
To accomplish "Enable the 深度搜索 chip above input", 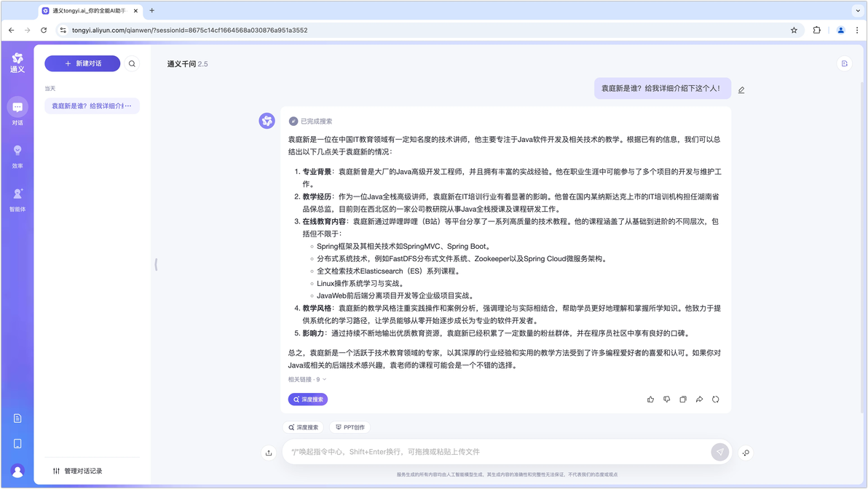I will [x=304, y=427].
